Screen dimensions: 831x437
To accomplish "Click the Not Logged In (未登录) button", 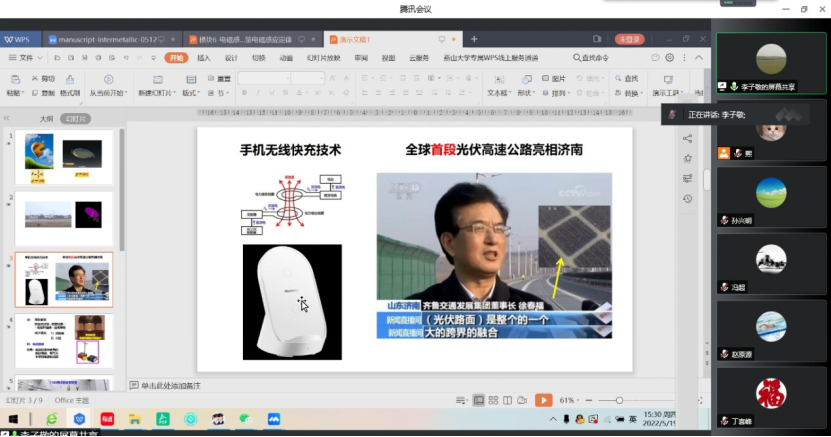I will (629, 39).
